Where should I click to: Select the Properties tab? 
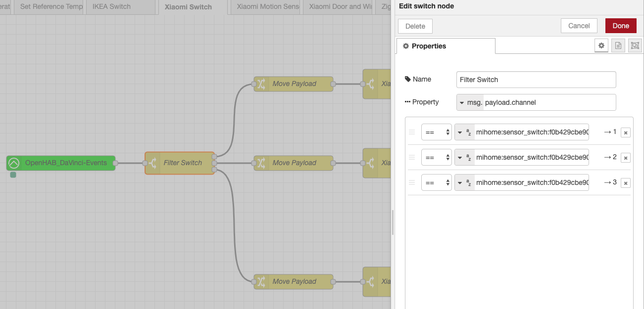pyautogui.click(x=446, y=46)
